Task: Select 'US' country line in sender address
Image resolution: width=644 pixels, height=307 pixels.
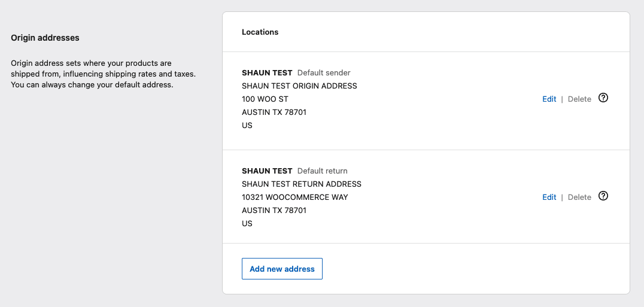Action: [247, 125]
